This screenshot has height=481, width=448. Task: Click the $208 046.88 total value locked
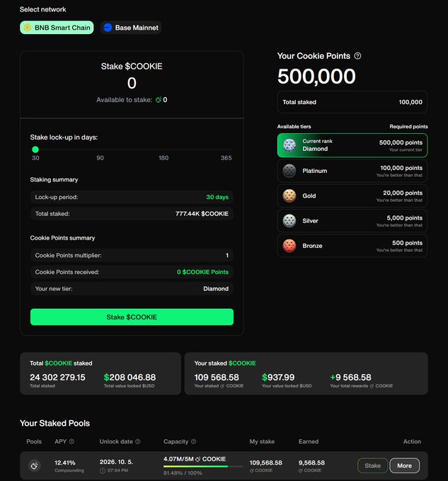point(130,378)
